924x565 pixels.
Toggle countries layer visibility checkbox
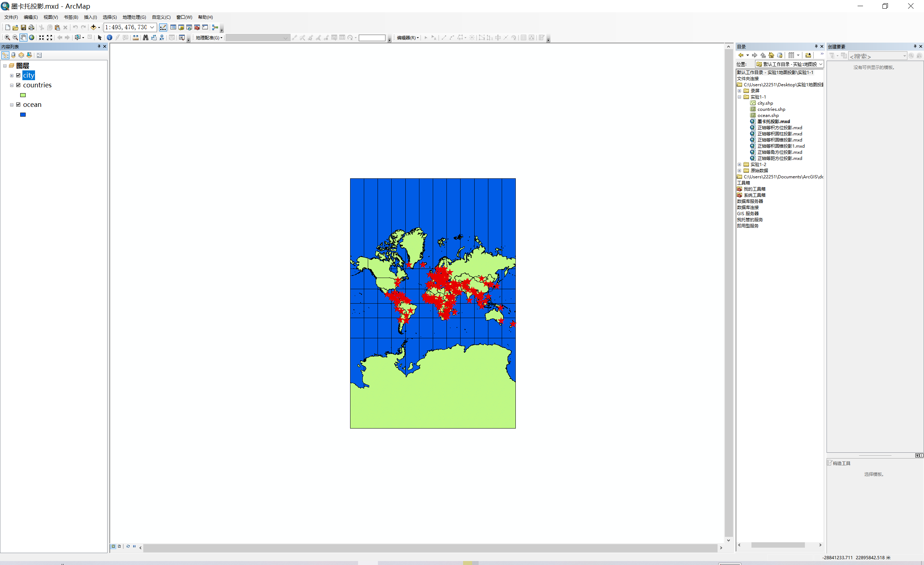click(x=18, y=85)
